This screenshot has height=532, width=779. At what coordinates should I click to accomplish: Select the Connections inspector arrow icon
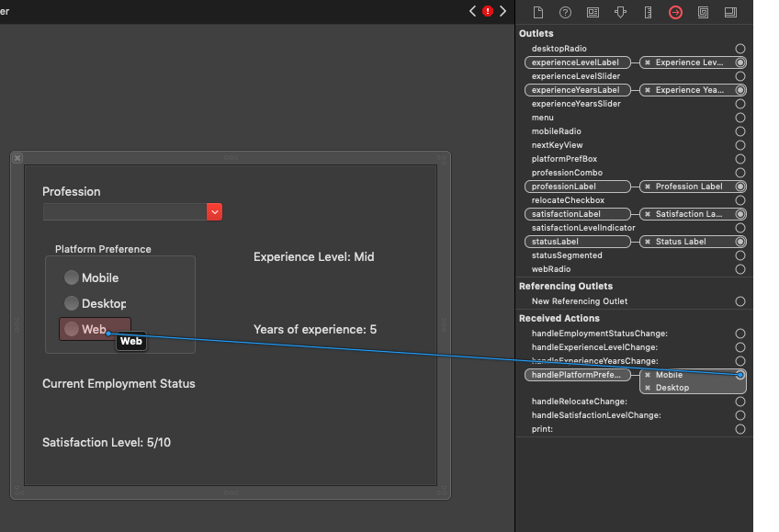675,12
